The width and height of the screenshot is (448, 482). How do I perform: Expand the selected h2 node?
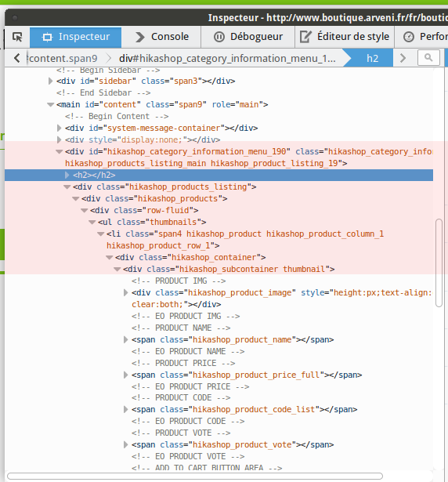point(67,175)
